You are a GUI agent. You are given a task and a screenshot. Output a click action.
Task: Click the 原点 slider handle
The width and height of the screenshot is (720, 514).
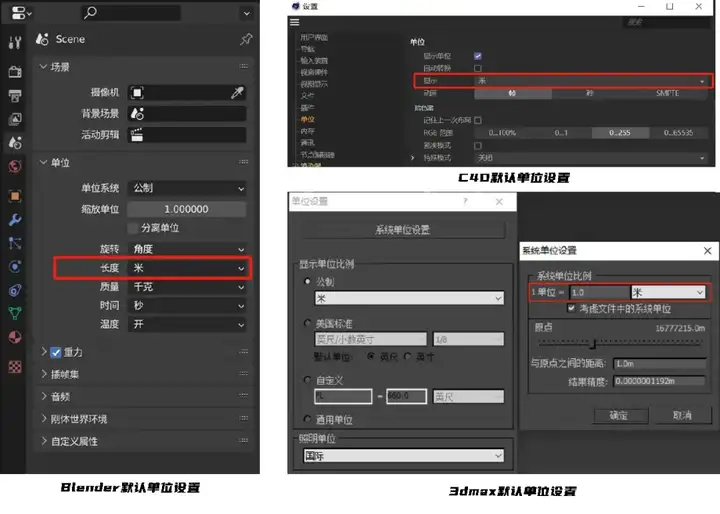(593, 343)
